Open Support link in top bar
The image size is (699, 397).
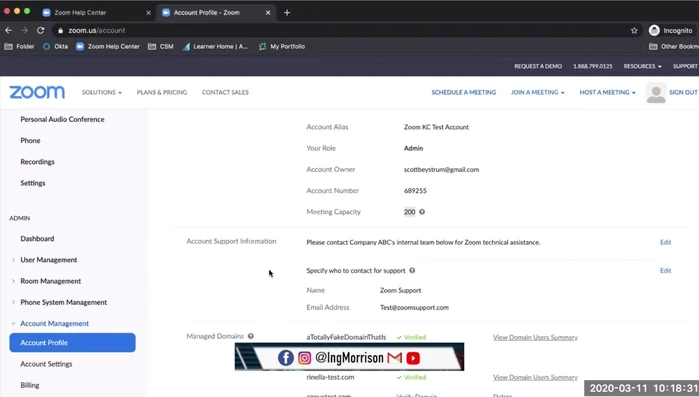coord(685,66)
